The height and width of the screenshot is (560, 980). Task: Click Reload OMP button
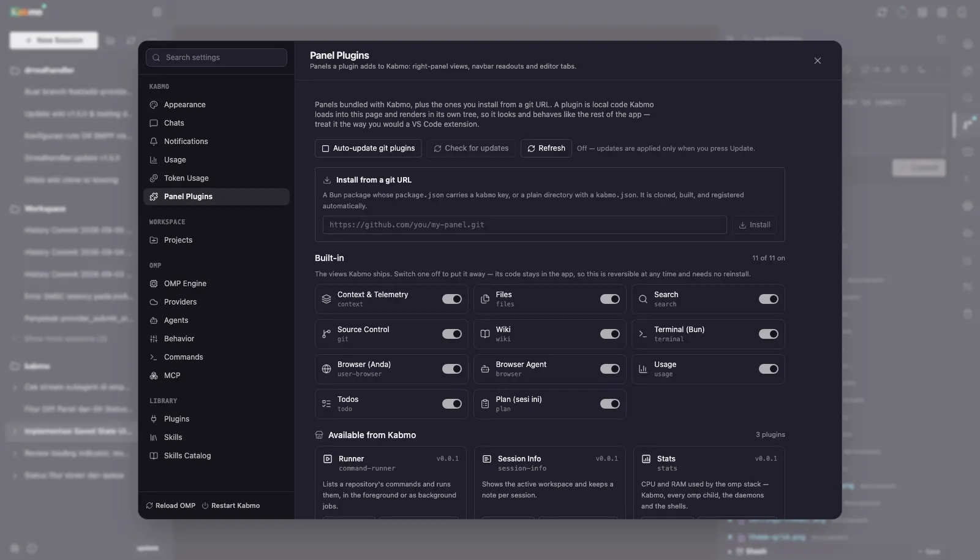coord(170,505)
